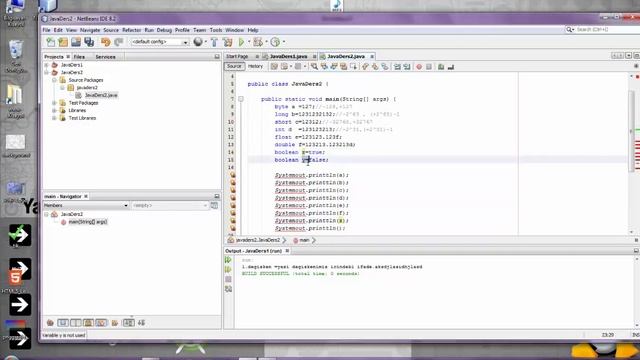
Task: Click the Clean and Build icon
Action: tap(227, 42)
